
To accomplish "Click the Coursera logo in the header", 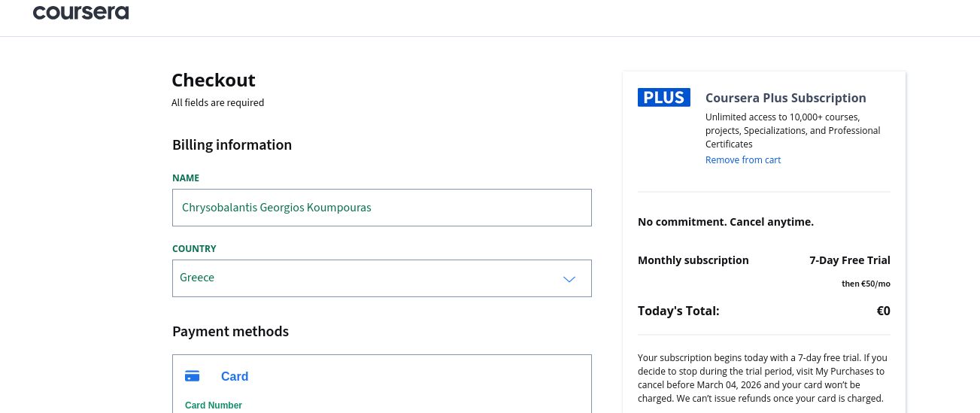I will click(x=80, y=12).
